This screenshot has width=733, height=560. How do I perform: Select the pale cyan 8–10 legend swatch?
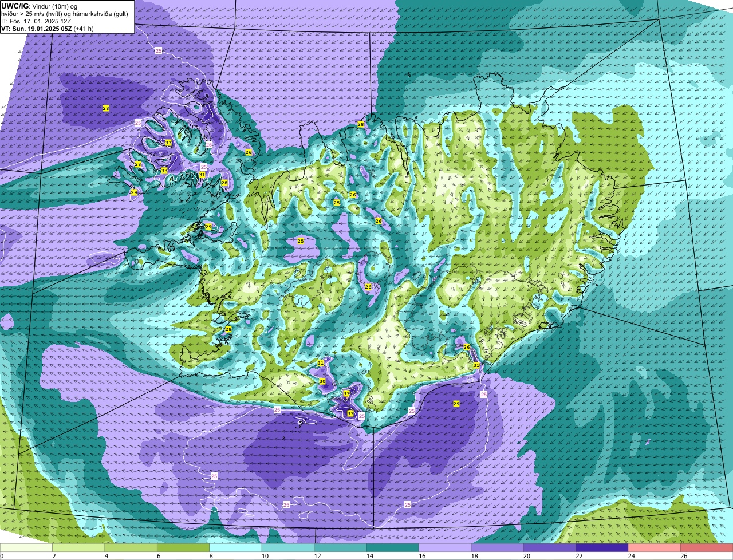235,547
